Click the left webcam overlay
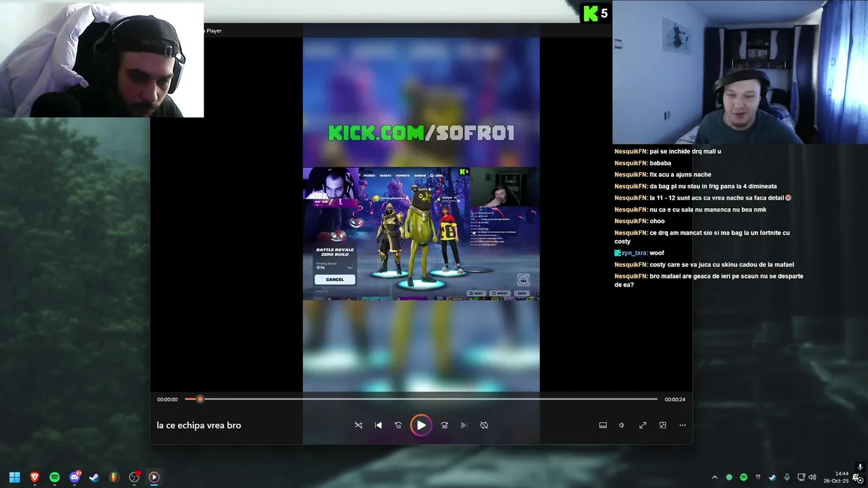 click(102, 59)
